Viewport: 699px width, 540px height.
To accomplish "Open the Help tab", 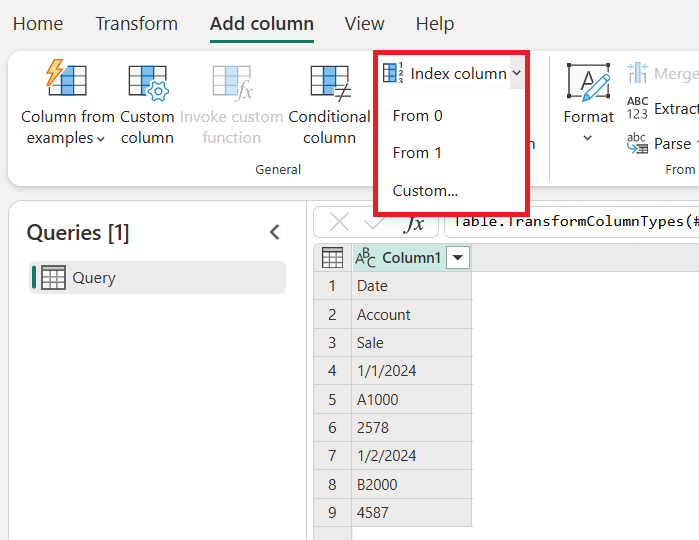I will tap(435, 24).
